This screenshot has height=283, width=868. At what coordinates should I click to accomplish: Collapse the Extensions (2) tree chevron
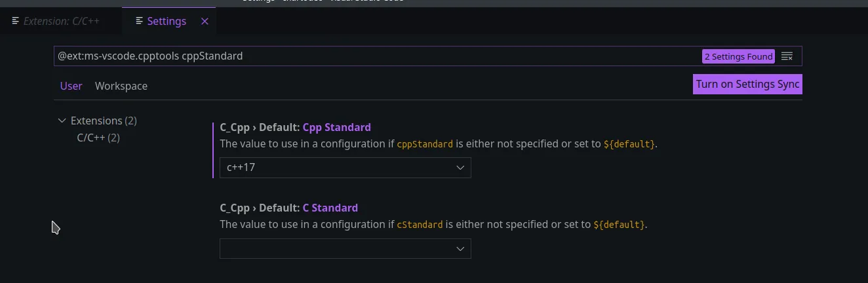point(62,121)
